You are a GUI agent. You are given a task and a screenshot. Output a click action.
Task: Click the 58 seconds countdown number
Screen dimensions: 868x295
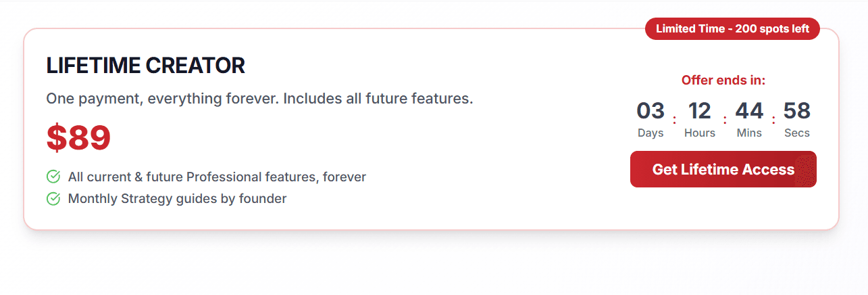pyautogui.click(x=797, y=111)
